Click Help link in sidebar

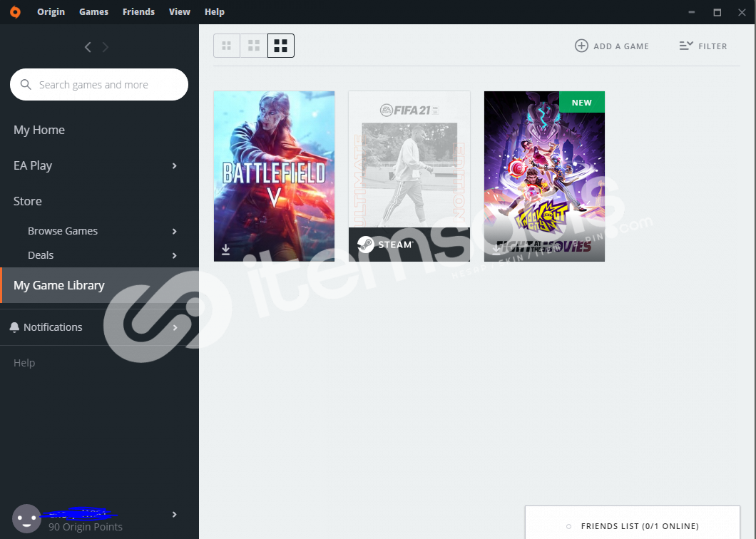click(x=24, y=363)
